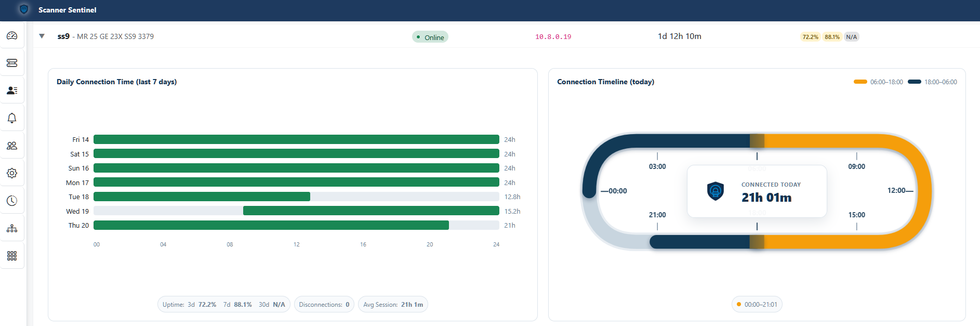The width and height of the screenshot is (980, 326).
Task: Click the 03:00 marker on timeline
Action: [x=657, y=166]
